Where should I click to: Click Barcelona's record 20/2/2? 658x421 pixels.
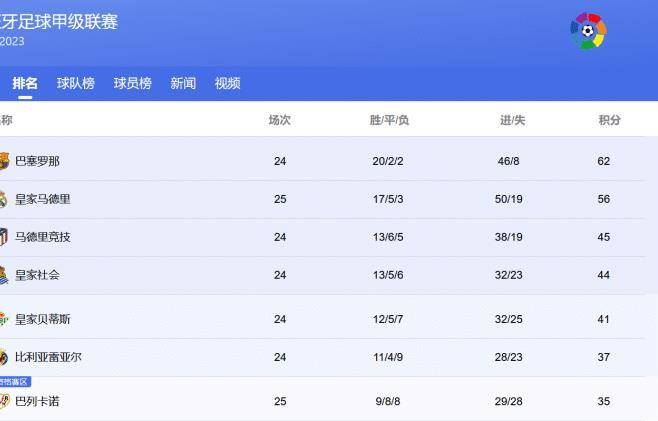(x=388, y=161)
